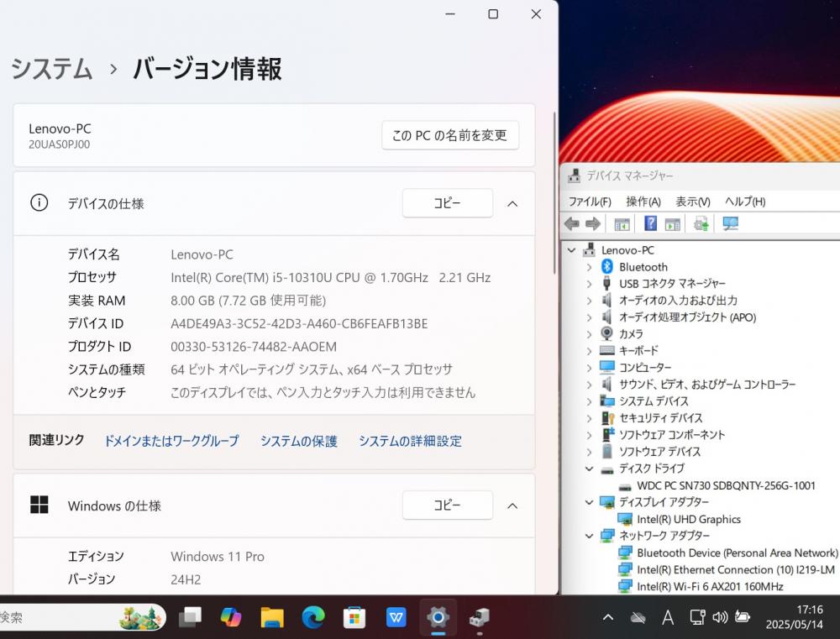Image resolution: width=840 pixels, height=639 pixels.
Task: Select the Bluetooth icon in the device tree
Action: coord(607,266)
